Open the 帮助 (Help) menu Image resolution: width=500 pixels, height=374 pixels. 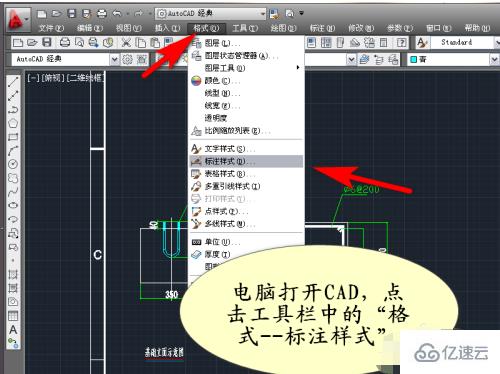(477, 28)
